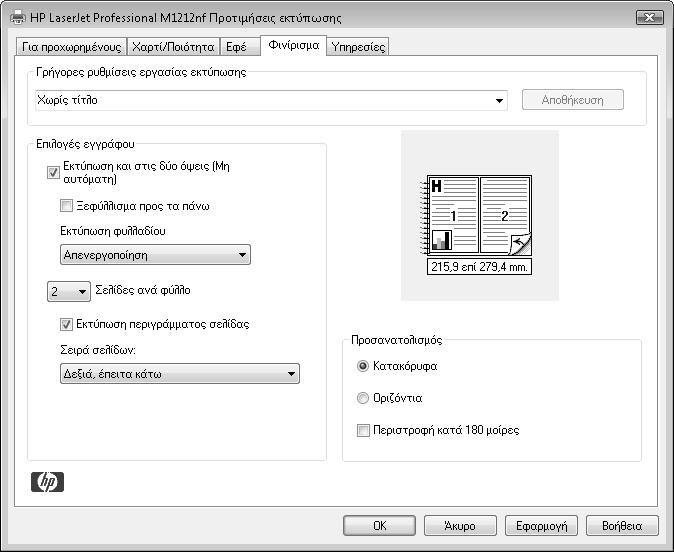Enable 'Ξεφύλλισμα προς τα πάνω' checkbox
This screenshot has width=674, height=552.
click(66, 205)
